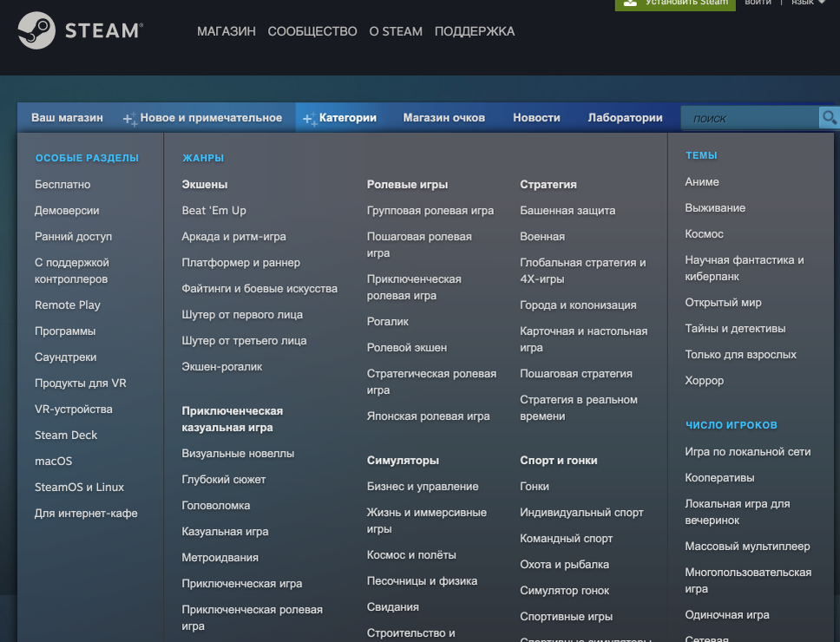Open Охота и рыбалка link
The height and width of the screenshot is (642, 840).
pos(564,565)
